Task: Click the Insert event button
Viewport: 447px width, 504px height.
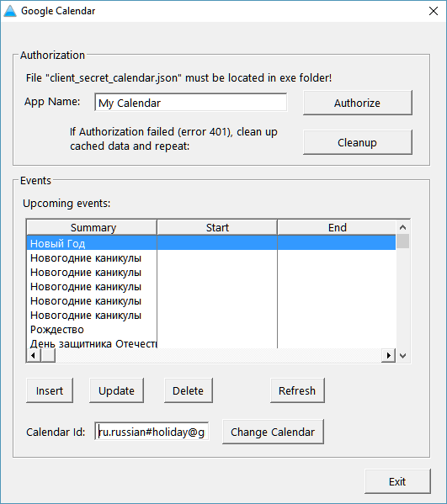Action: coord(50,390)
